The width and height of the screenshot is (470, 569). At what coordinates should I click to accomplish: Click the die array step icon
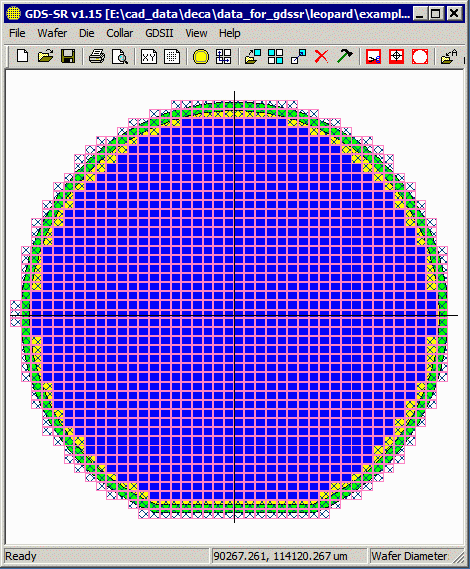point(223,57)
